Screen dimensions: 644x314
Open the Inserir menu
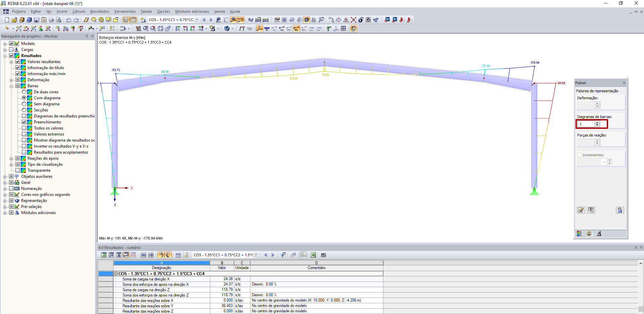(62, 11)
